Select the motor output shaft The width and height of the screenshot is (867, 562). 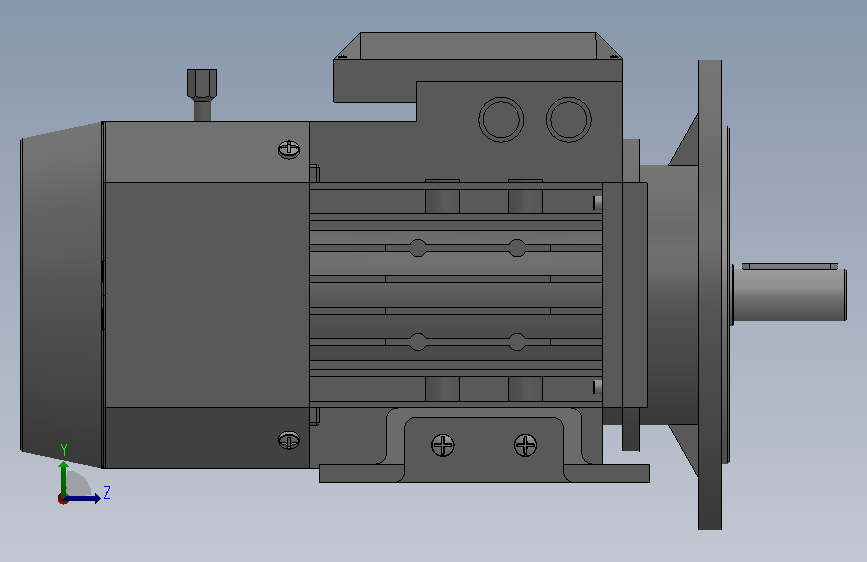coord(790,295)
